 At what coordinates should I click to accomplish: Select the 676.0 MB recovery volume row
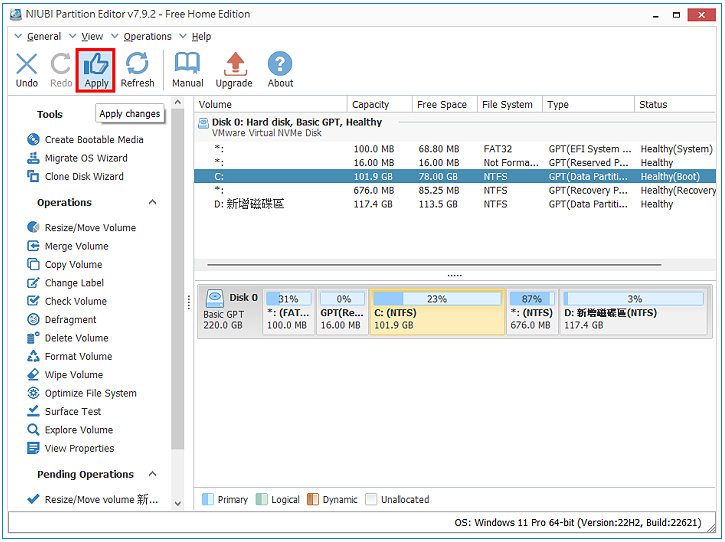click(x=455, y=191)
